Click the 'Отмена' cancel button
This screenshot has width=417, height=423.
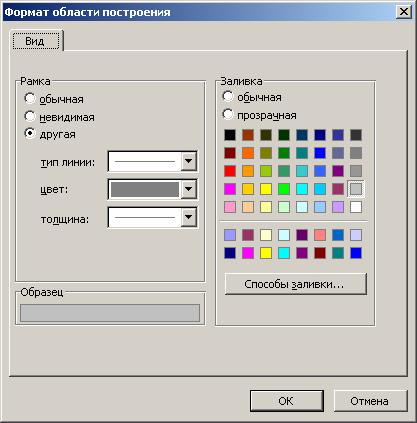(370, 401)
